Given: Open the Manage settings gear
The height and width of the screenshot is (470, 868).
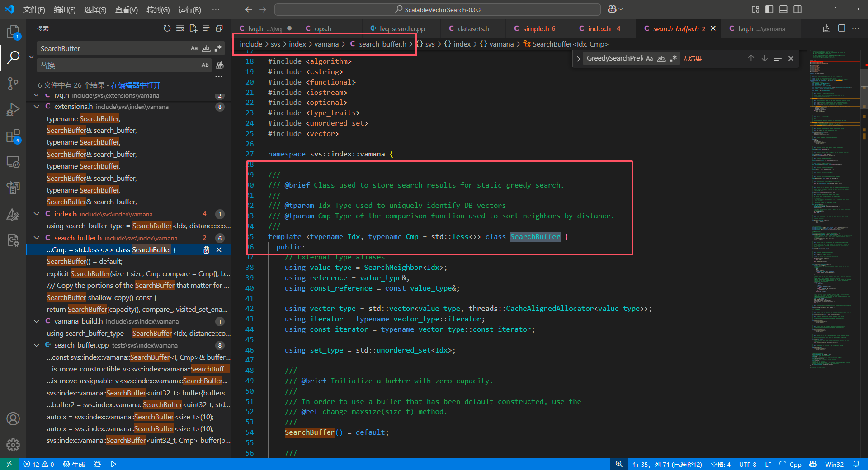Looking at the screenshot, I should (13, 445).
